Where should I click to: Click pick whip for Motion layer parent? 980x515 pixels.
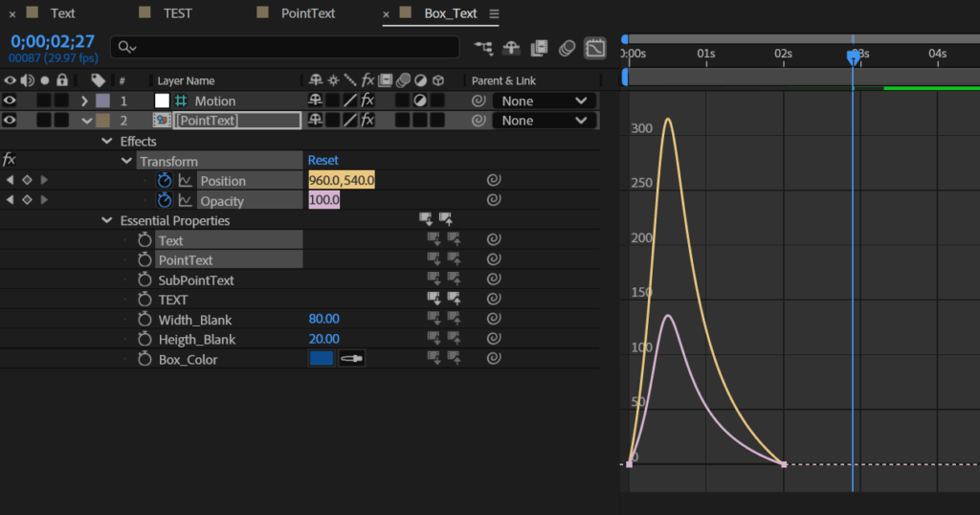[x=479, y=101]
